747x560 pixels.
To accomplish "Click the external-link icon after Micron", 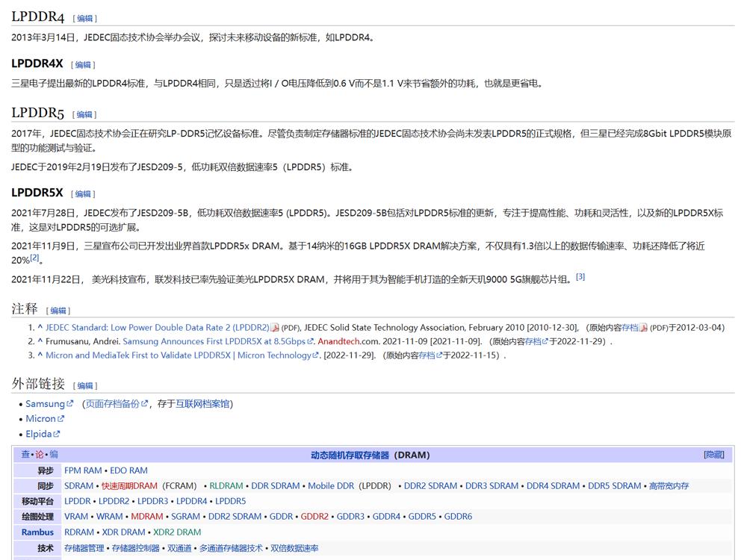I will [x=60, y=419].
